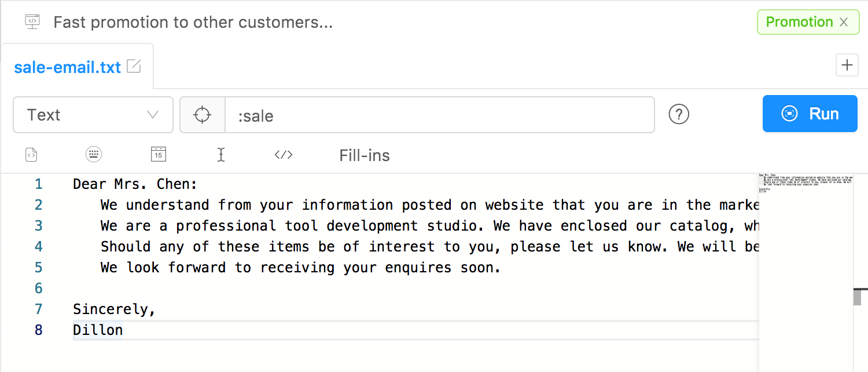Add a new tab with plus button
This screenshot has width=868, height=372.
847,65
